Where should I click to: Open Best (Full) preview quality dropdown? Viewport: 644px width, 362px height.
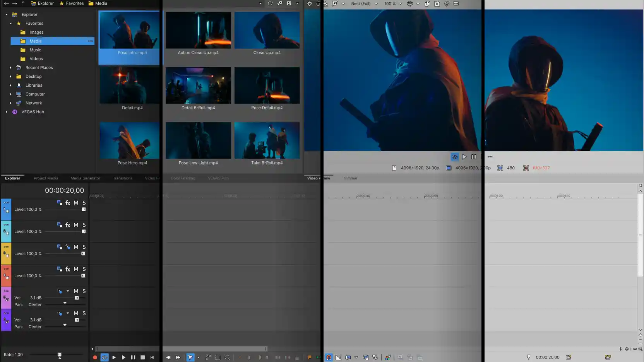[365, 3]
